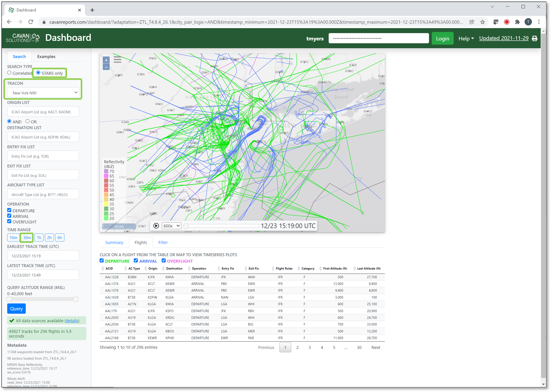Open the 600x playback speed dropdown
This screenshot has width=551, height=392.
pos(171,226)
